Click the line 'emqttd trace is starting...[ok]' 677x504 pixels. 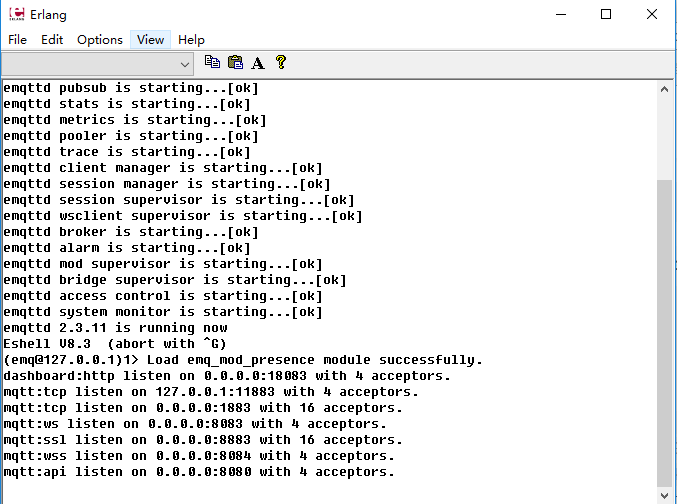point(127,152)
